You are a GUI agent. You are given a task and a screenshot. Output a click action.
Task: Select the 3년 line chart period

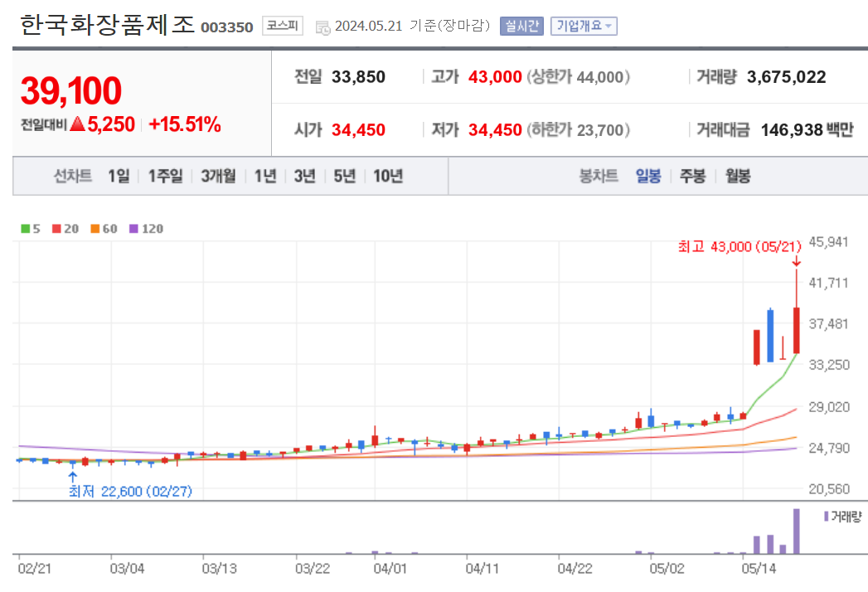coord(304,176)
